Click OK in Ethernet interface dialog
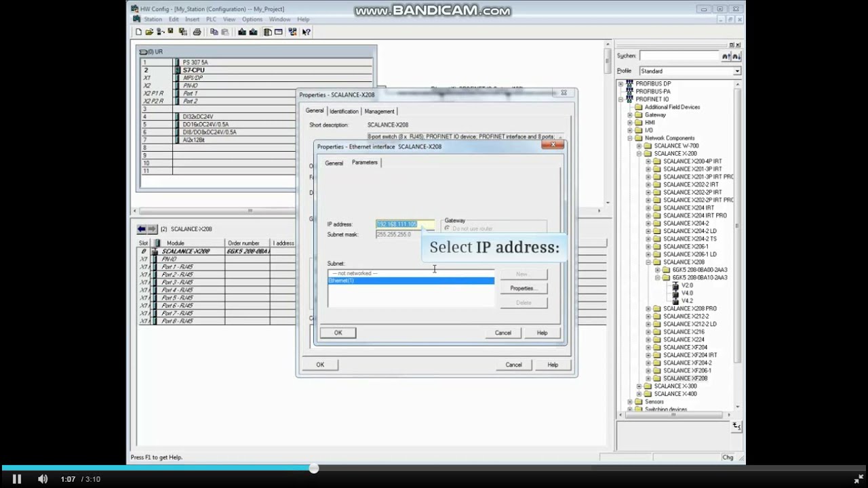Viewport: 868px width, 488px height. [338, 333]
